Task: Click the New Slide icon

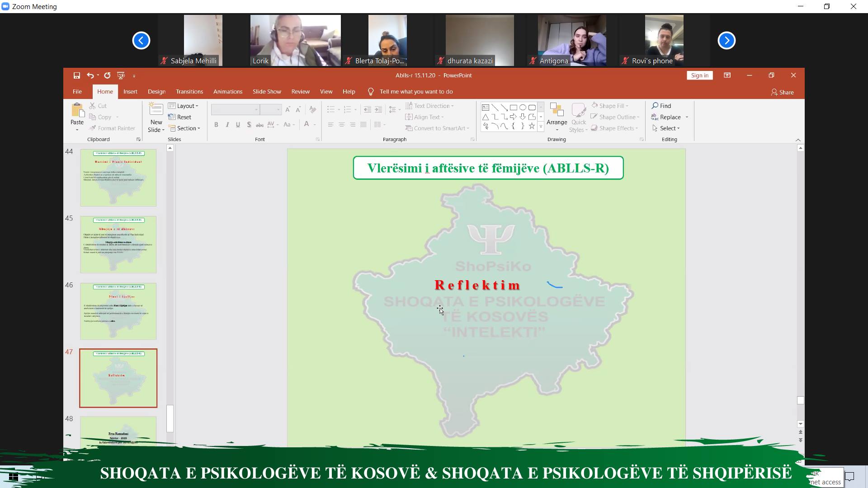Action: pyautogui.click(x=156, y=110)
